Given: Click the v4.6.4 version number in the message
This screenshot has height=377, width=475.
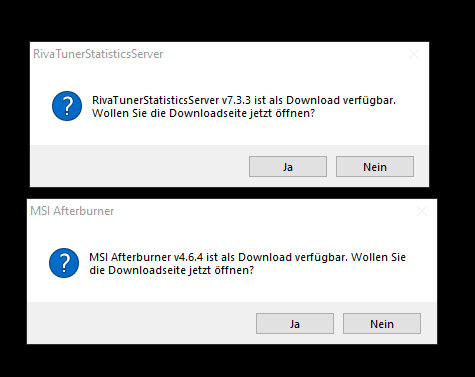Looking at the screenshot, I should [x=188, y=257].
